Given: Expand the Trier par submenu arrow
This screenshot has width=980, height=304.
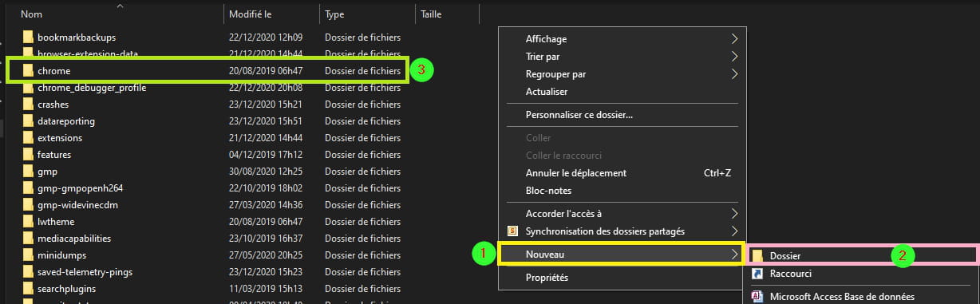Looking at the screenshot, I should click(735, 57).
